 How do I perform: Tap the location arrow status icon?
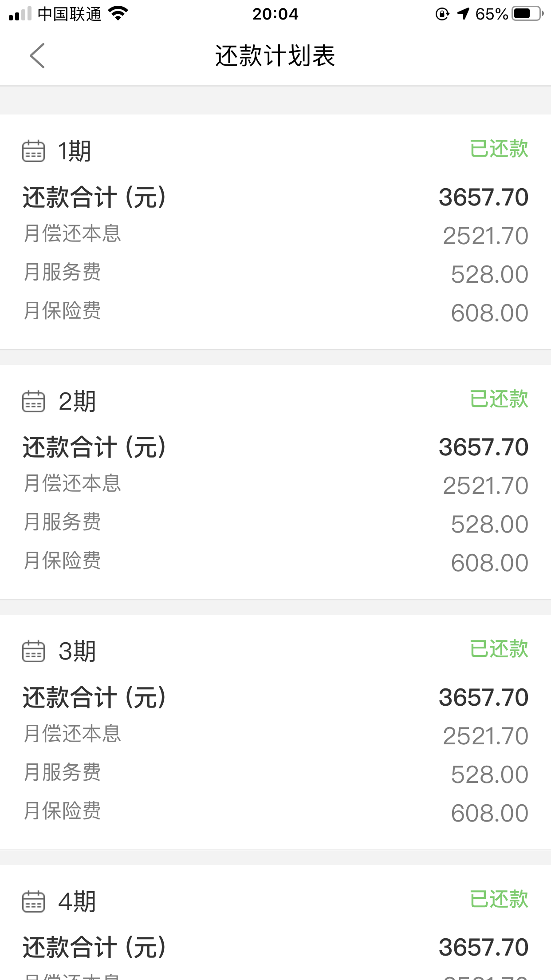click(463, 14)
